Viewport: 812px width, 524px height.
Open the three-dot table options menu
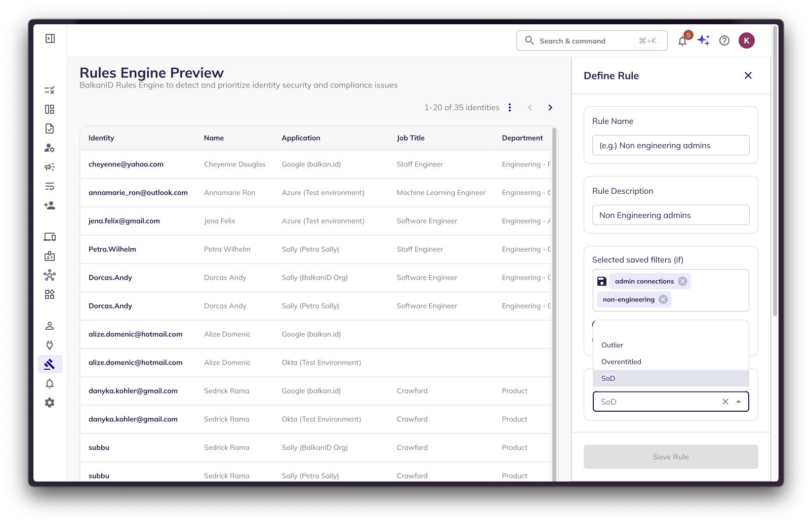(510, 107)
